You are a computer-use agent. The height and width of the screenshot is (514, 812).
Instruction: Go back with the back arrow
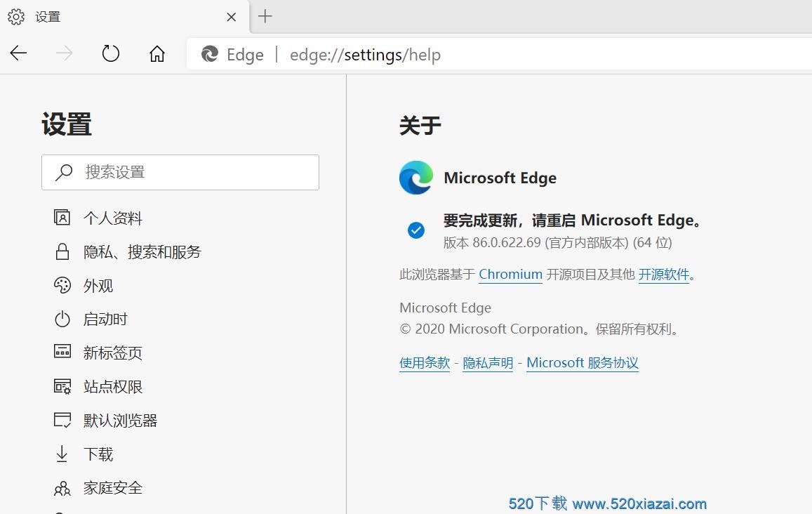click(x=19, y=53)
